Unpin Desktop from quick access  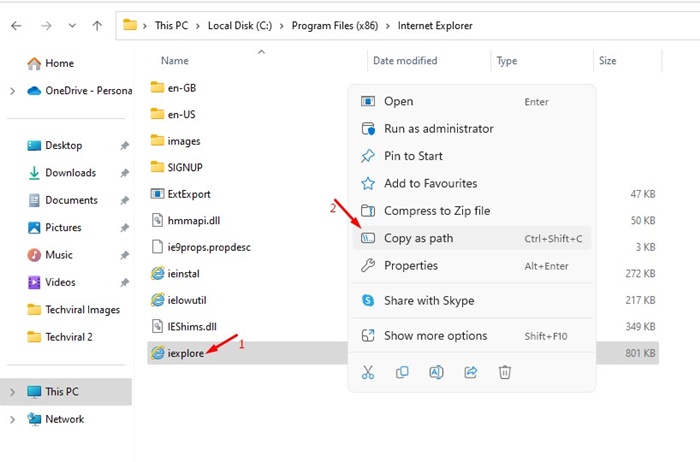tap(125, 146)
